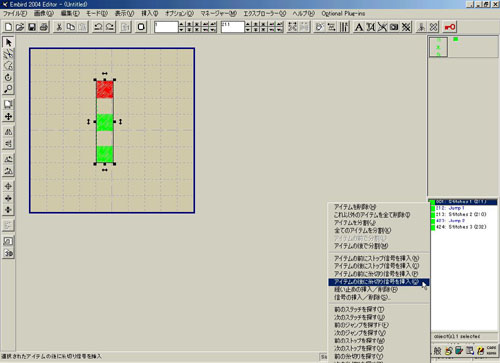The width and height of the screenshot is (500, 363).
Task: Select the move cross-arrows tool
Action: [8, 116]
